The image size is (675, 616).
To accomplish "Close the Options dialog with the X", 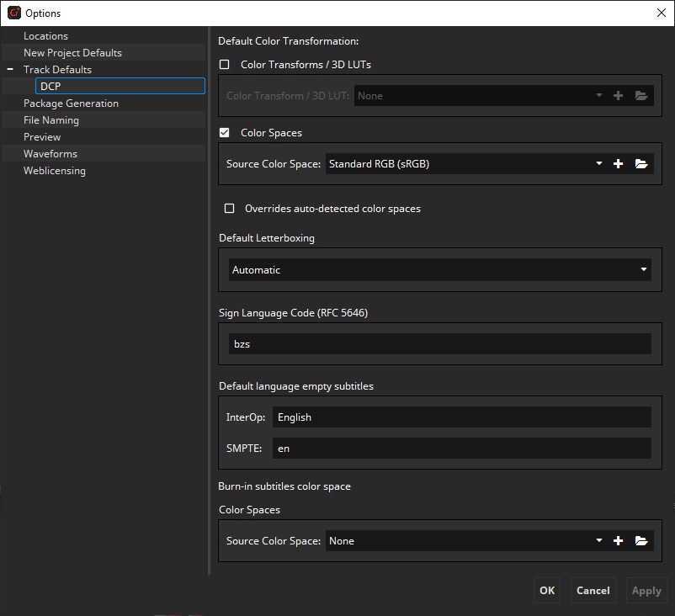I will click(661, 13).
